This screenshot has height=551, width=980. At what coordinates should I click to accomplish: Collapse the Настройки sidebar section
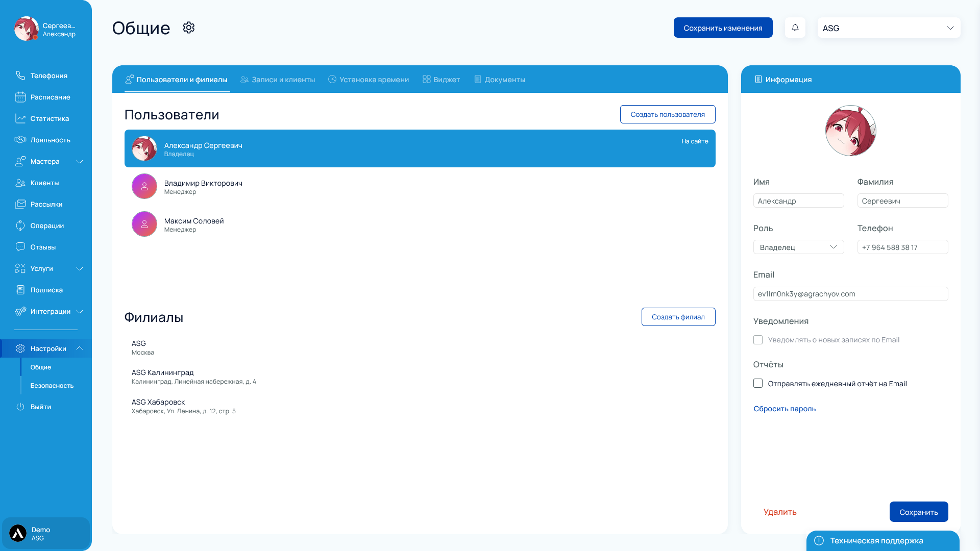coord(80,348)
